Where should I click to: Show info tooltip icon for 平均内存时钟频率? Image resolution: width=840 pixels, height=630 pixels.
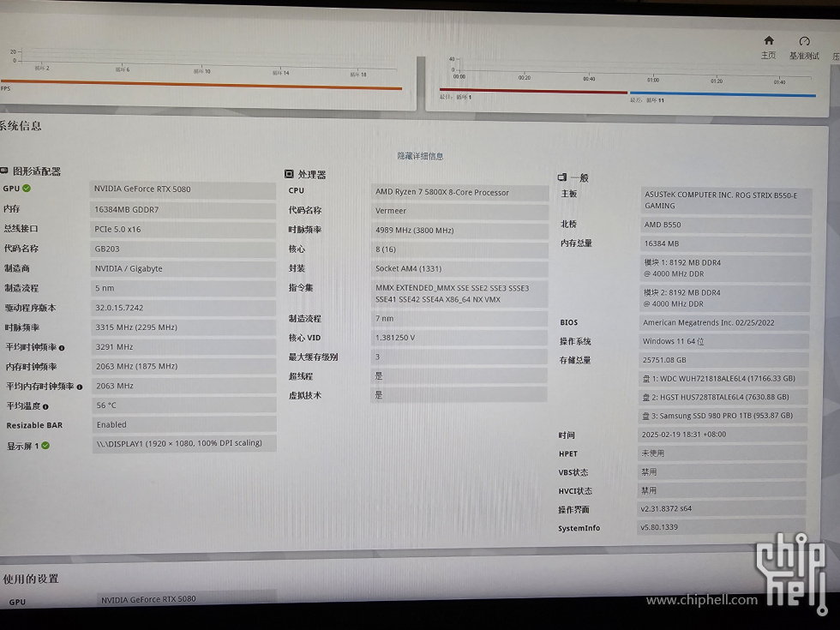[80, 387]
